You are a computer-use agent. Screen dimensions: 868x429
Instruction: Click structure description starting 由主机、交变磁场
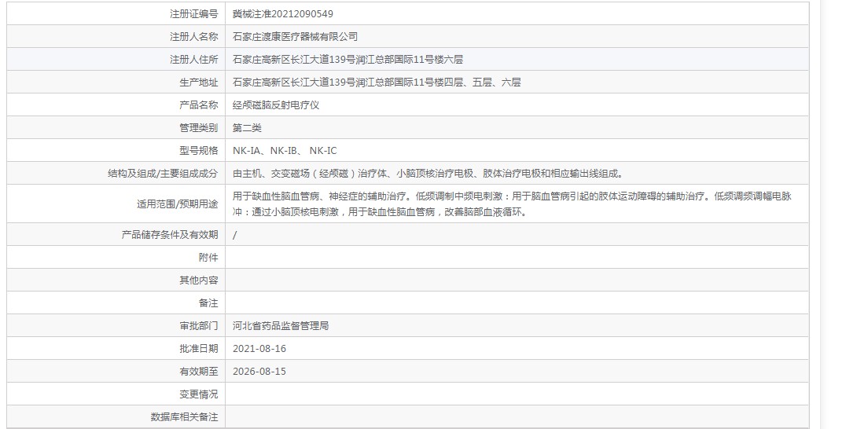(x=429, y=174)
